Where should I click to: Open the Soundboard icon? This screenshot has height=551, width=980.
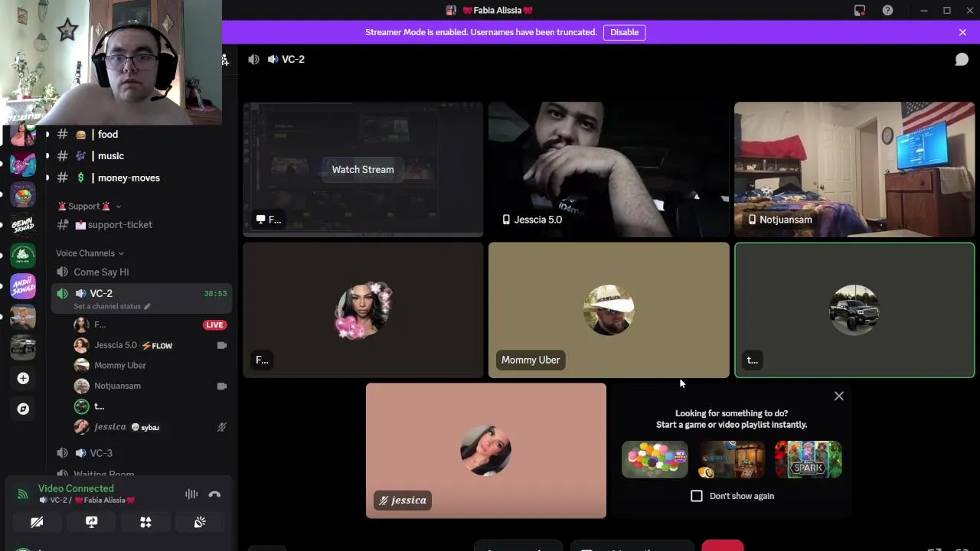[200, 522]
